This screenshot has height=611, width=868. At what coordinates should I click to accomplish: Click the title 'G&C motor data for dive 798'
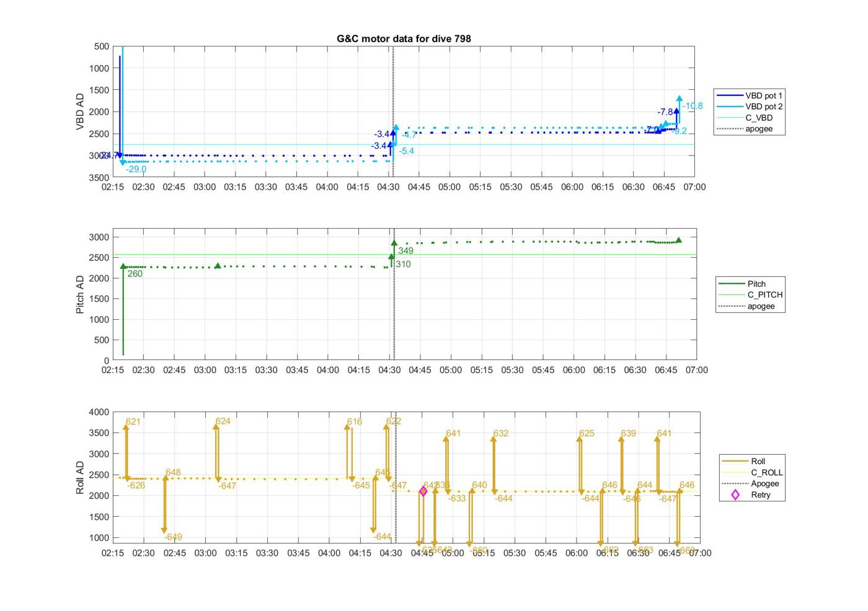pos(404,38)
